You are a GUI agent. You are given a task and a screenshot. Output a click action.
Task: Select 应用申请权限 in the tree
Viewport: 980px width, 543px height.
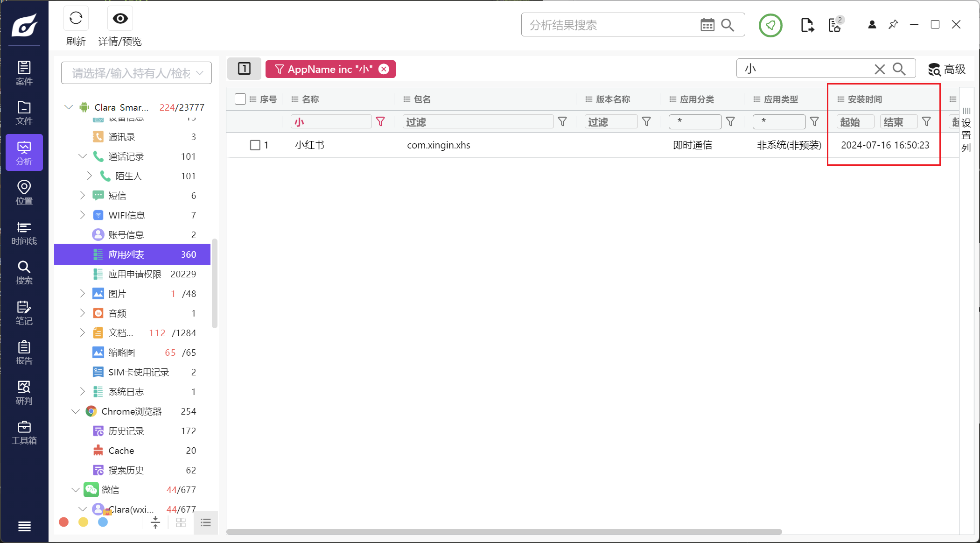click(134, 274)
